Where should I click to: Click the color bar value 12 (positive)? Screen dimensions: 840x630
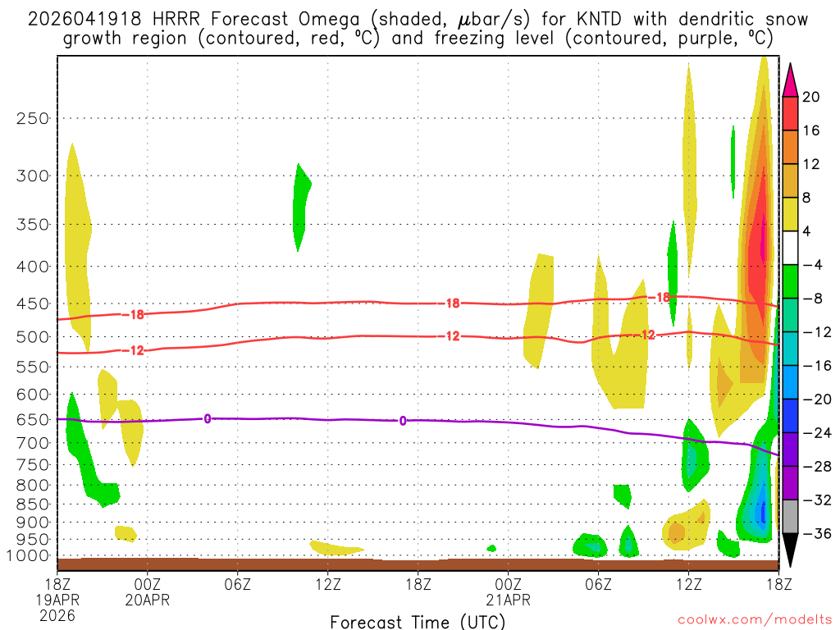coord(811,164)
